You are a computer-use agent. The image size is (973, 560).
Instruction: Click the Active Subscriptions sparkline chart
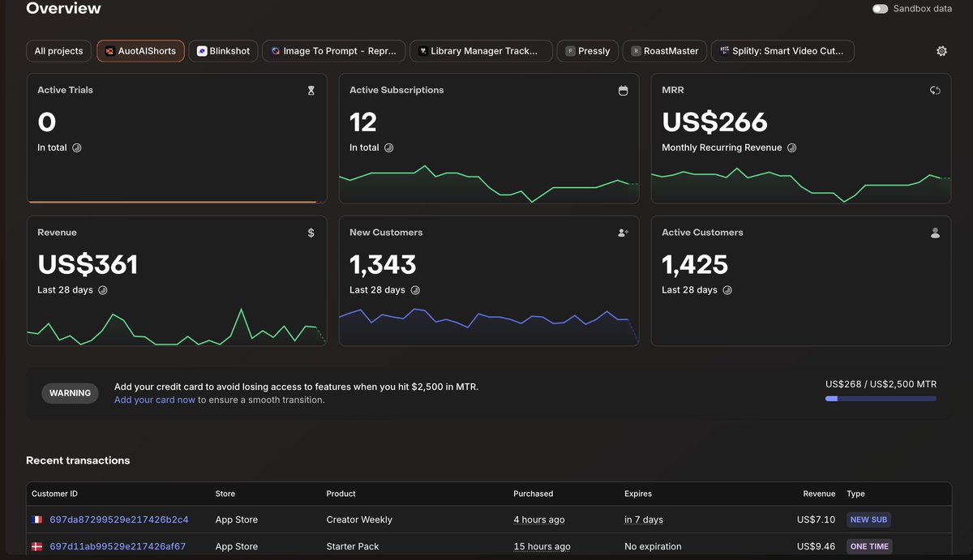pos(489,184)
